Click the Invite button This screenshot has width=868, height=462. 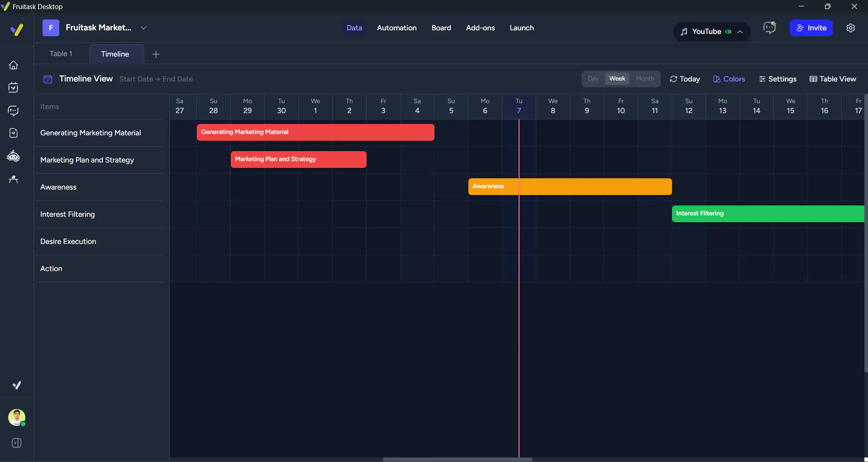coord(811,28)
